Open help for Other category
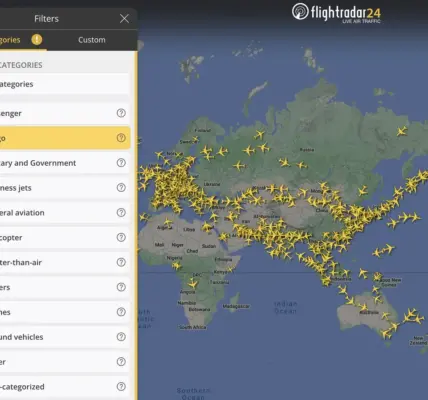The width and height of the screenshot is (428, 400). click(x=121, y=362)
